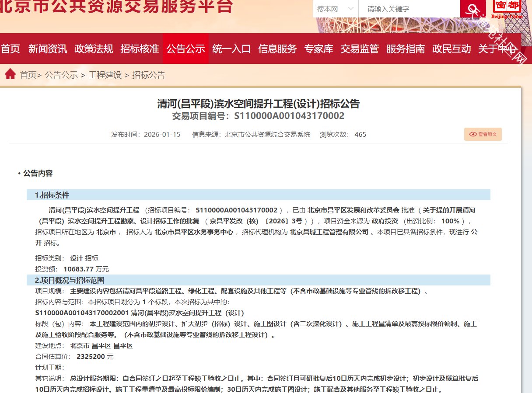Click 政民互动 in the navigation bar
Screen dimensions: 532x393
click(x=451, y=49)
